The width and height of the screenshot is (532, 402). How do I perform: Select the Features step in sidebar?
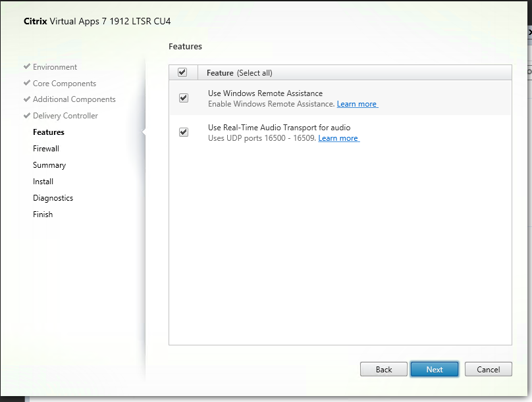pyautogui.click(x=49, y=132)
